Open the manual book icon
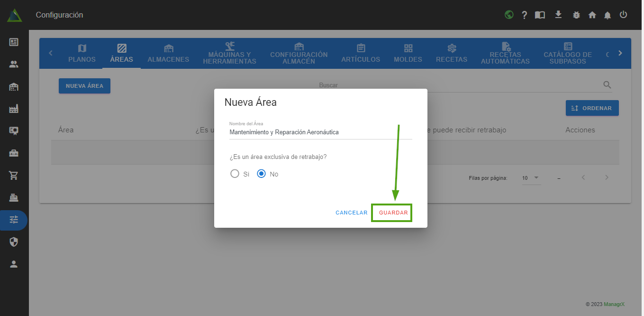The image size is (644, 316). [540, 15]
